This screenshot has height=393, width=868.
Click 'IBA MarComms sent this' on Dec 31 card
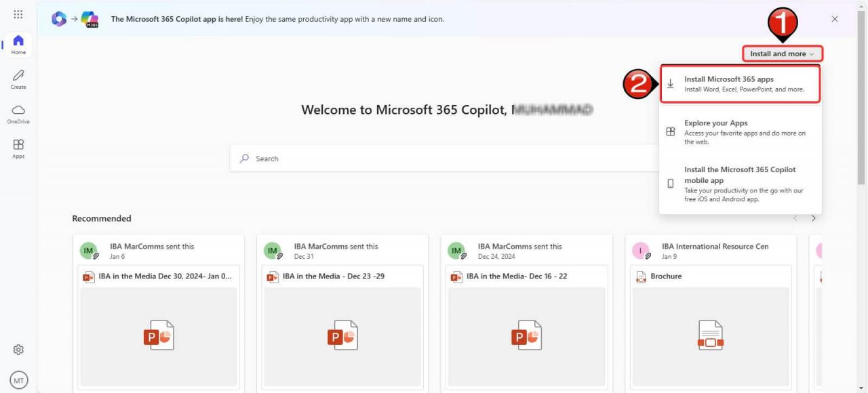click(x=336, y=246)
